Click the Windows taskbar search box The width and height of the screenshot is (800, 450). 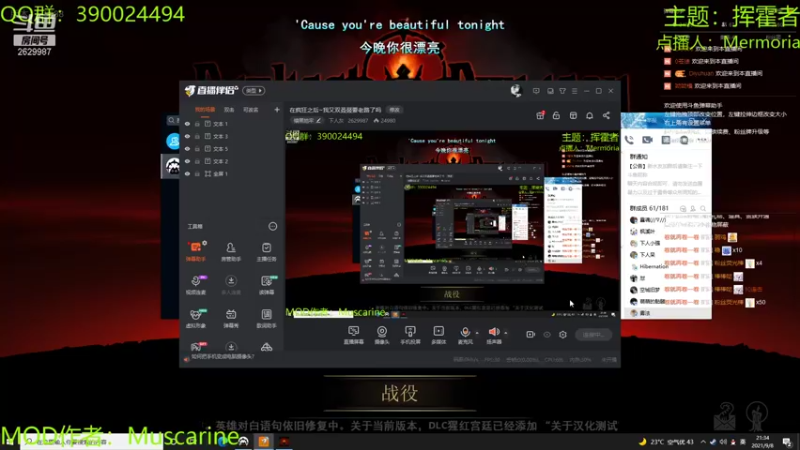click(92, 442)
